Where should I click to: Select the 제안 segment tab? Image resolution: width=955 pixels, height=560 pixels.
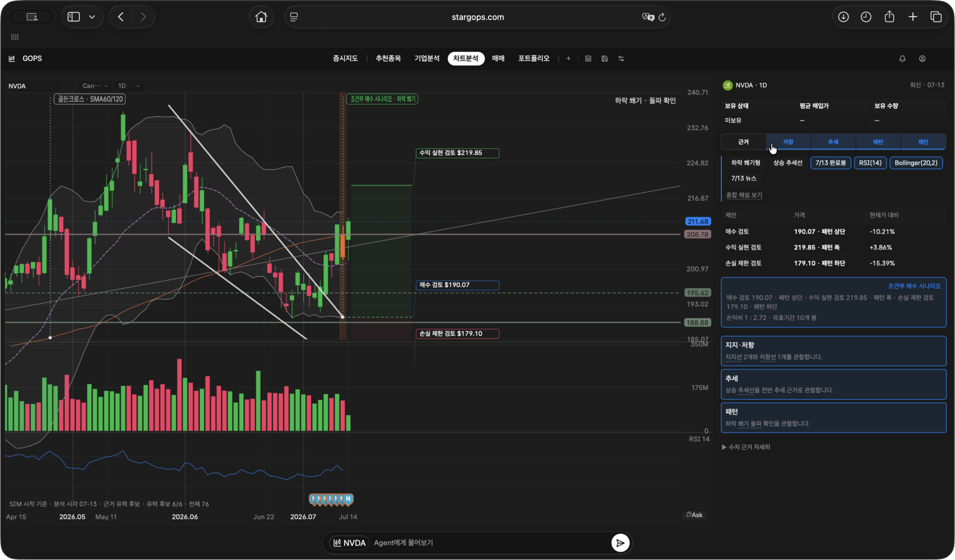coord(923,142)
